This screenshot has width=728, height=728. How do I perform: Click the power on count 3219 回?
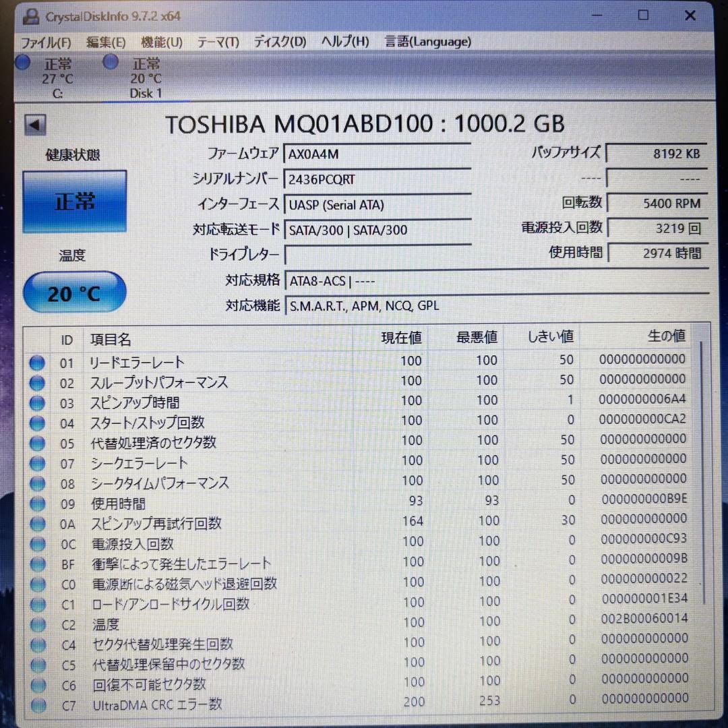(657, 229)
